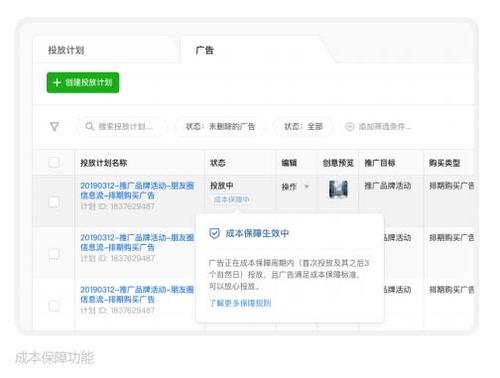Viewport: 500px width, 378px height.
Task: Click the 推广目标 column header
Action: [380, 163]
